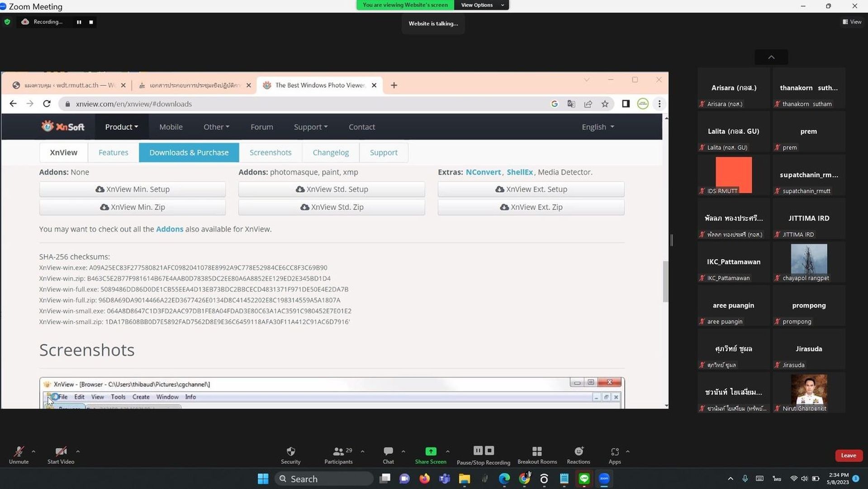868x489 pixels.
Task: Expand audio options arrow beside Unmute
Action: click(x=33, y=451)
